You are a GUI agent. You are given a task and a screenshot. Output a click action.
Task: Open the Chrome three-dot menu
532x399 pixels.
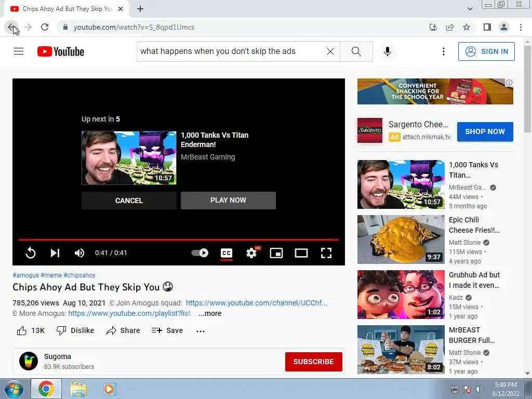(521, 27)
